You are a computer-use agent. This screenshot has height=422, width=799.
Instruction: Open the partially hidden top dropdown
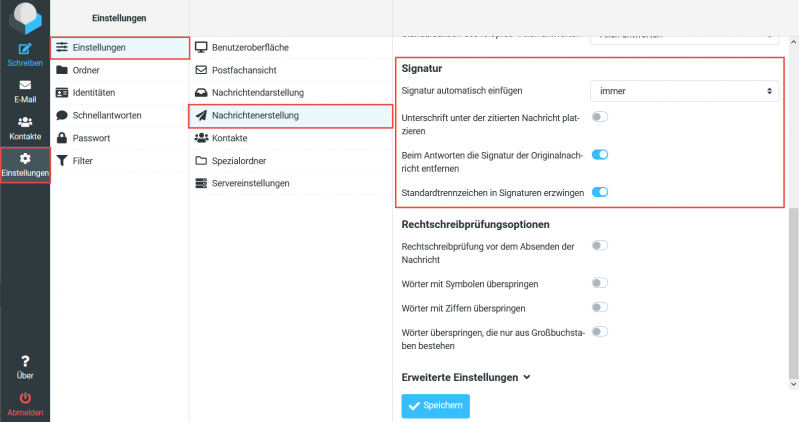[684, 34]
